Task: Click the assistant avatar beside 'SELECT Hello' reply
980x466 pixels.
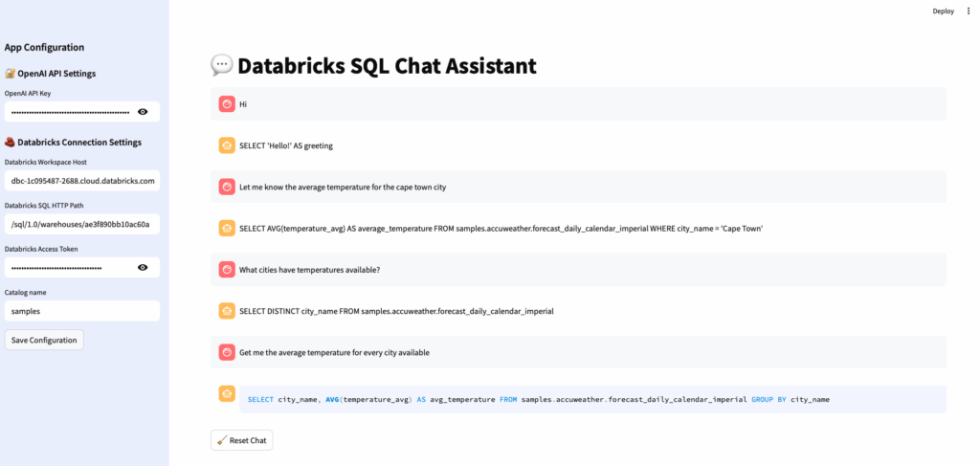Action: click(x=227, y=145)
